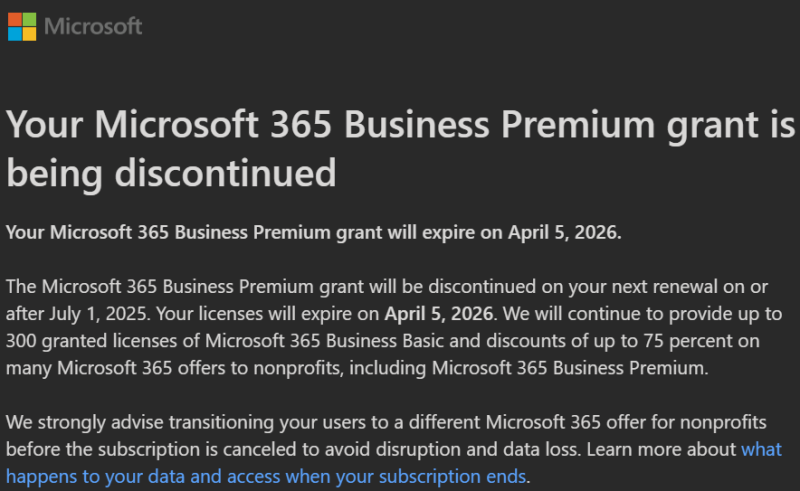Image resolution: width=800 pixels, height=491 pixels.
Task: Click the blue square in Microsoft logo
Action: tap(15, 33)
